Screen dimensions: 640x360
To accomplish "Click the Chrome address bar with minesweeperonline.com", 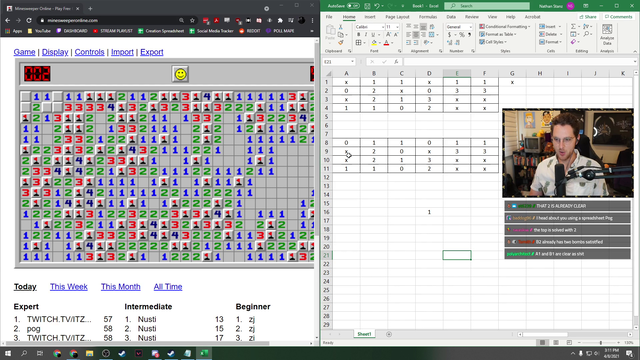I will (x=108, y=20).
